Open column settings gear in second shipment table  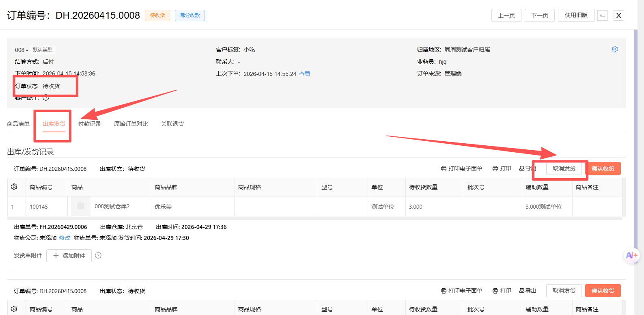click(x=14, y=309)
